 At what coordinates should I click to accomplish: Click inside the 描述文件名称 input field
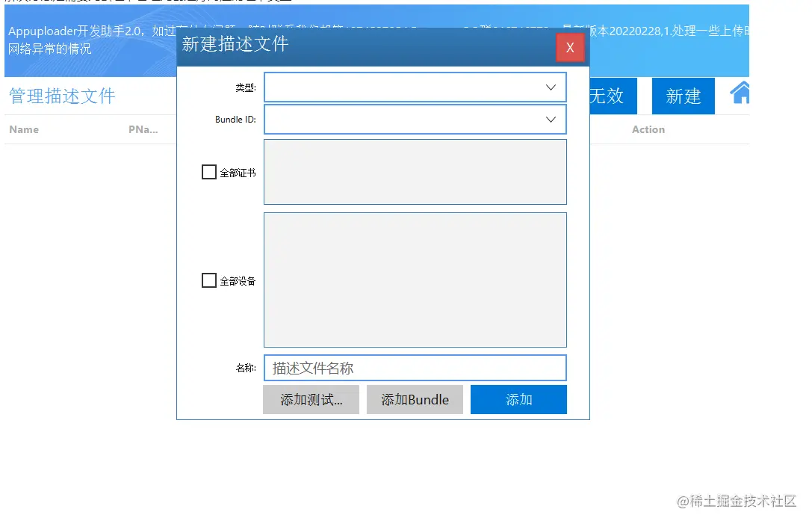[415, 367]
